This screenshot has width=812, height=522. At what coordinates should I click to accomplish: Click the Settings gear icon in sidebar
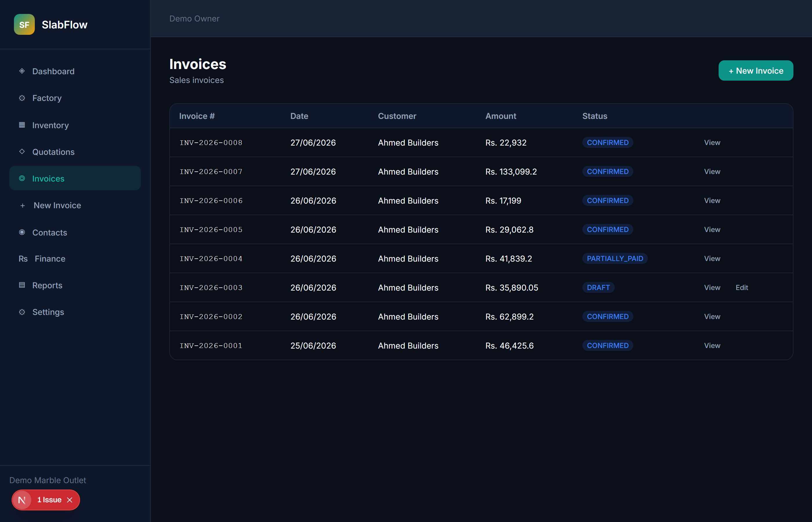[x=22, y=312]
